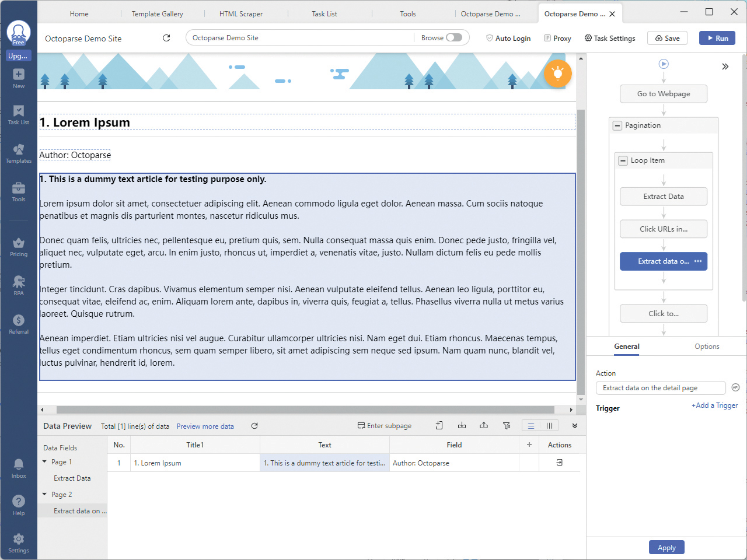Open Settings gear in the left sidebar
This screenshot has height=560, width=747.
coord(19,542)
